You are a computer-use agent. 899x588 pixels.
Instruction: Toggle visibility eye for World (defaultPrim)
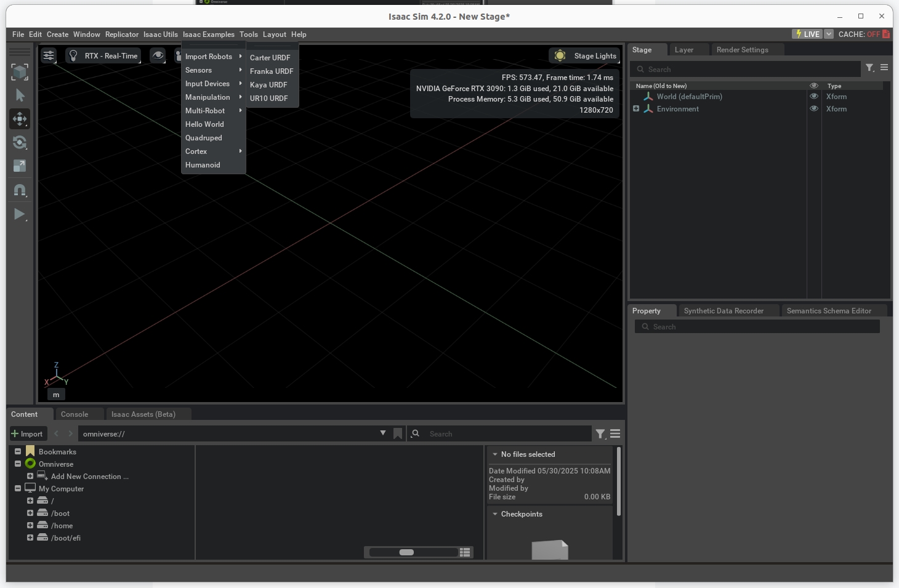(x=814, y=97)
